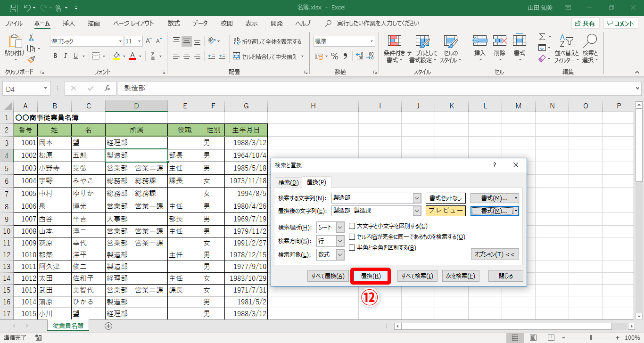Click the zoom slider in the status bar

tap(591, 337)
